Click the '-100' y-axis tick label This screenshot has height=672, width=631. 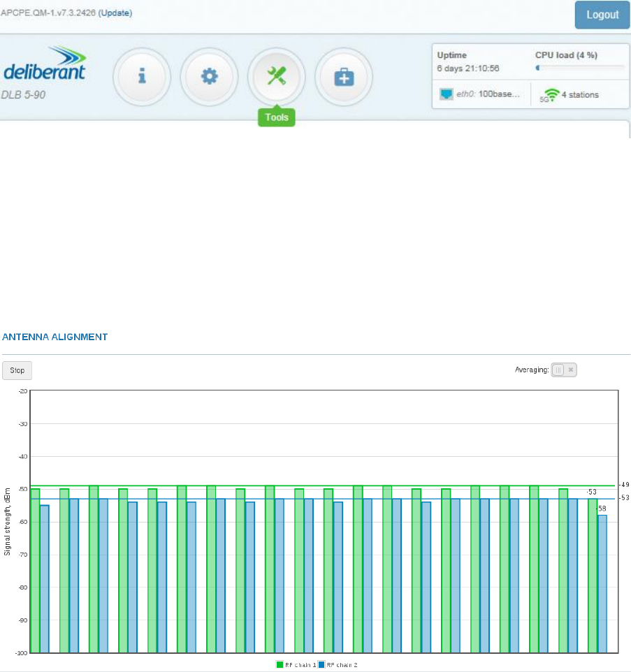click(22, 652)
